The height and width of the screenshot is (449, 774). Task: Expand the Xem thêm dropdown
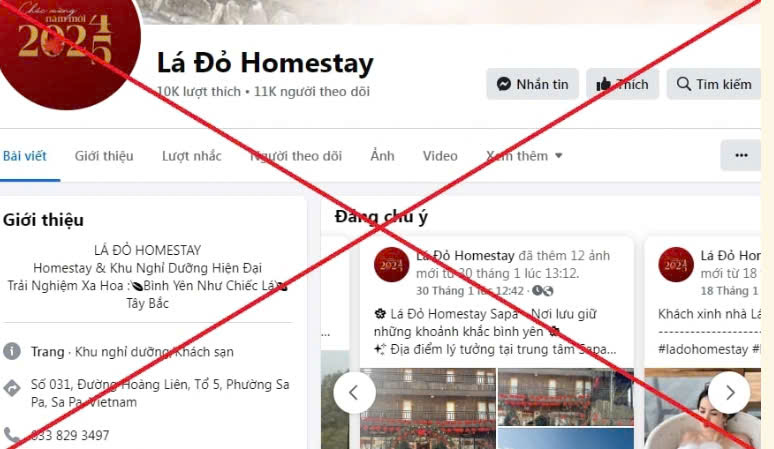click(x=524, y=156)
